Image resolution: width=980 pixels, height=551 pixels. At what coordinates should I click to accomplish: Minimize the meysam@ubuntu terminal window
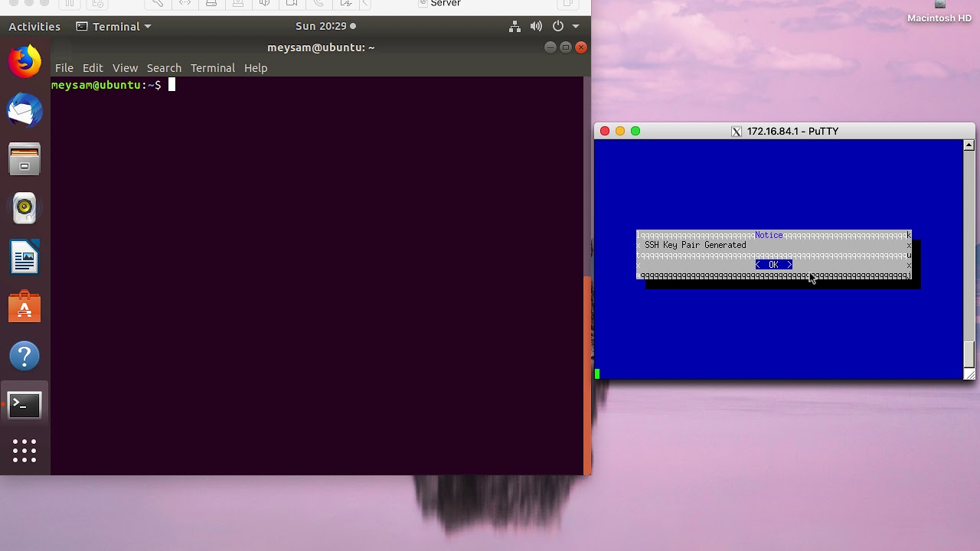[x=550, y=47]
